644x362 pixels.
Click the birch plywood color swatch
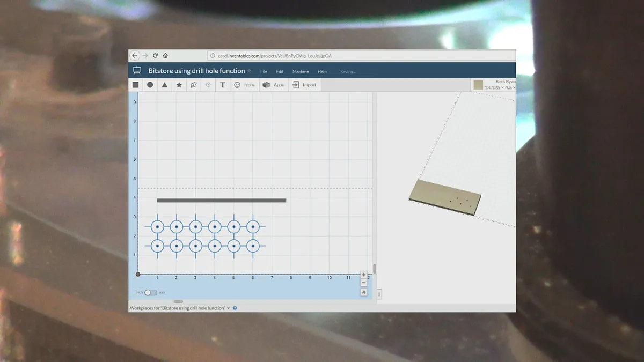click(x=478, y=85)
